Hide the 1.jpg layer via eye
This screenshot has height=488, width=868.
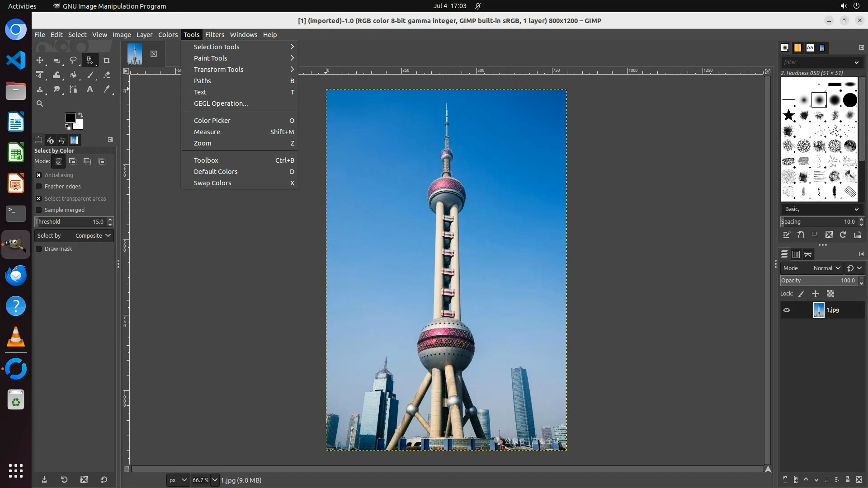coord(787,310)
